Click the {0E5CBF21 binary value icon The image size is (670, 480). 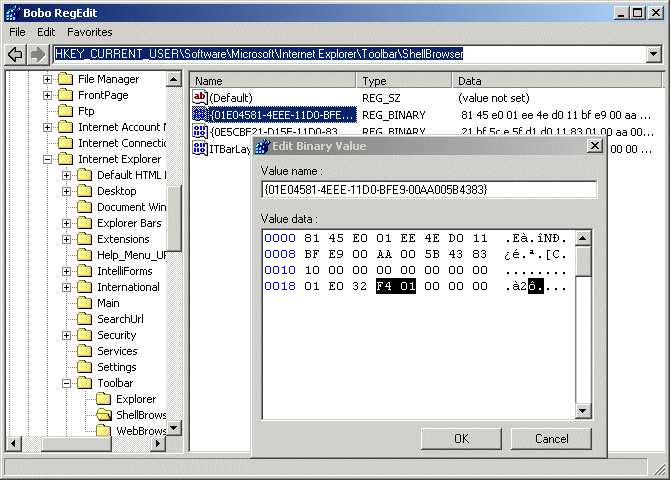pyautogui.click(x=200, y=132)
